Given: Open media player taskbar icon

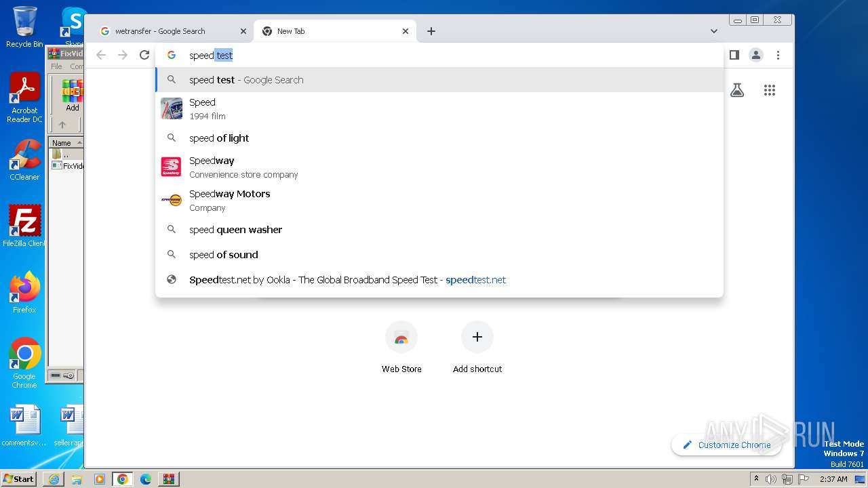Looking at the screenshot, I should (x=100, y=479).
